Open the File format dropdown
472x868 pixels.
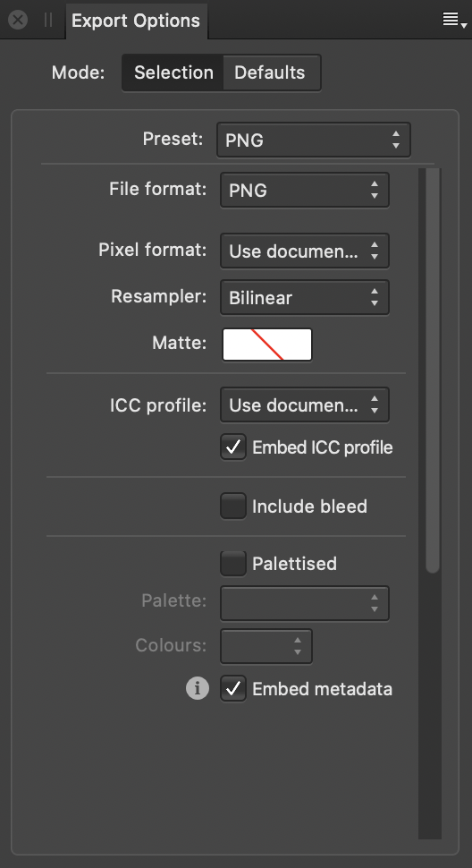(305, 190)
